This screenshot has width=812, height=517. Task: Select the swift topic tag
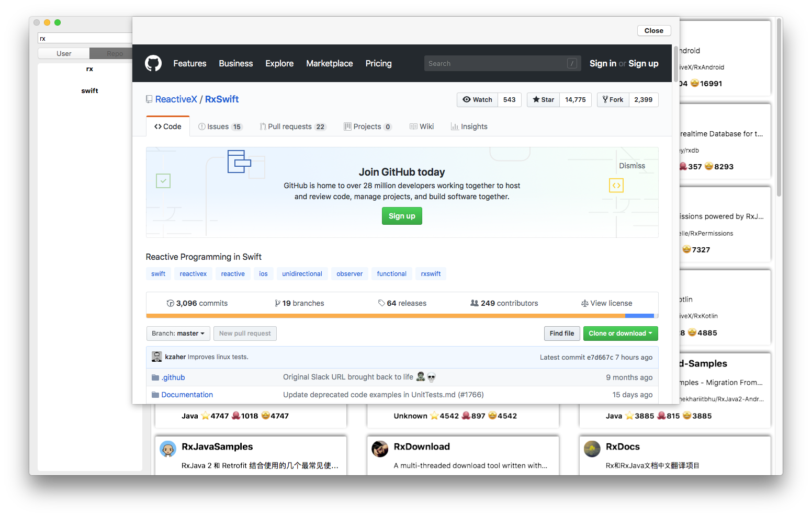[159, 274]
